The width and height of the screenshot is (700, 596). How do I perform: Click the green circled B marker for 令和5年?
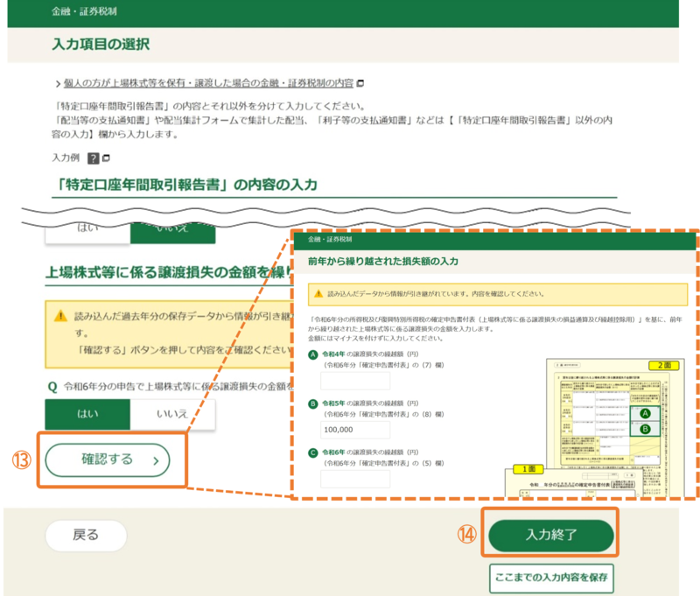click(314, 404)
